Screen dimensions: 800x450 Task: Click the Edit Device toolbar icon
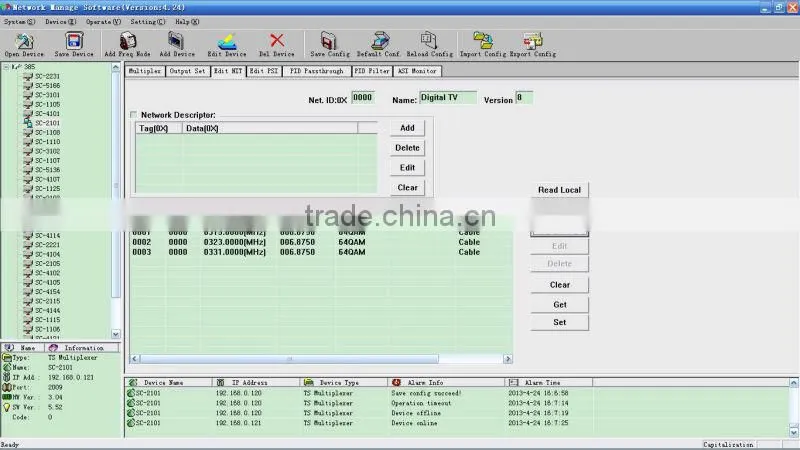click(227, 41)
